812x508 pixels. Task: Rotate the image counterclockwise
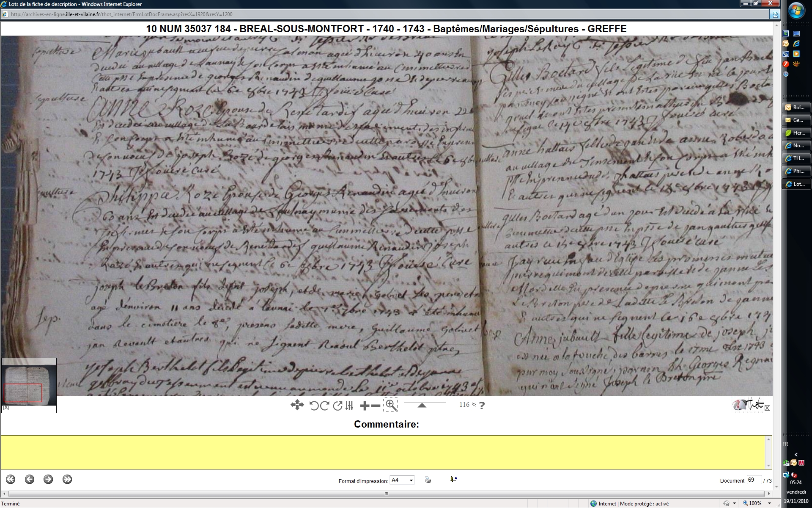click(x=314, y=406)
